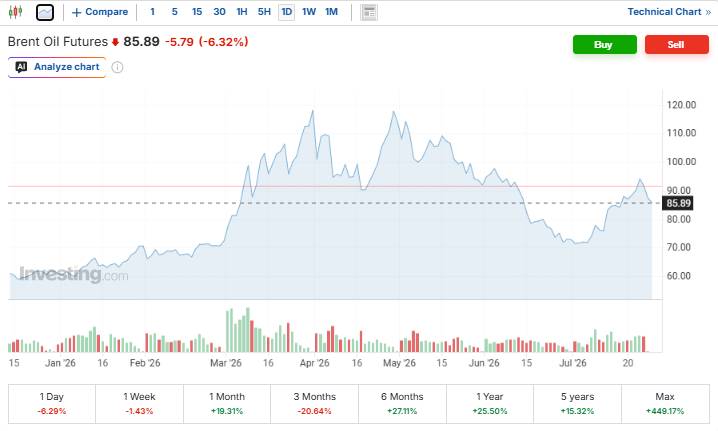The image size is (718, 431).
Task: Choose the 1H interval
Action: (x=242, y=12)
